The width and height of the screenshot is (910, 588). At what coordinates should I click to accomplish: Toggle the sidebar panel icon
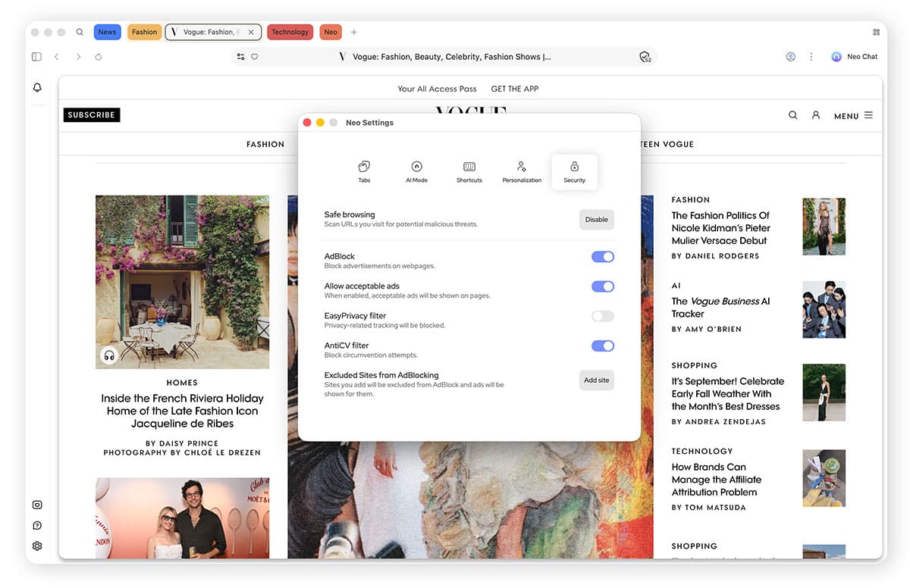tap(36, 57)
